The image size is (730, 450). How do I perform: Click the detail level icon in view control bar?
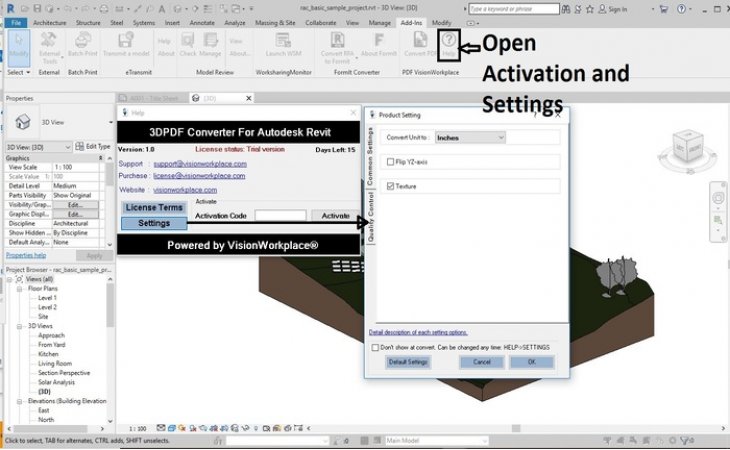[161, 428]
